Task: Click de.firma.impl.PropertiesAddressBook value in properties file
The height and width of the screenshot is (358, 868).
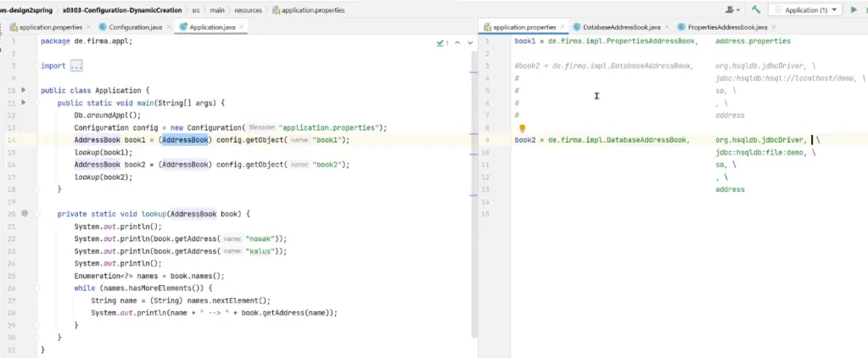Action: pos(623,41)
